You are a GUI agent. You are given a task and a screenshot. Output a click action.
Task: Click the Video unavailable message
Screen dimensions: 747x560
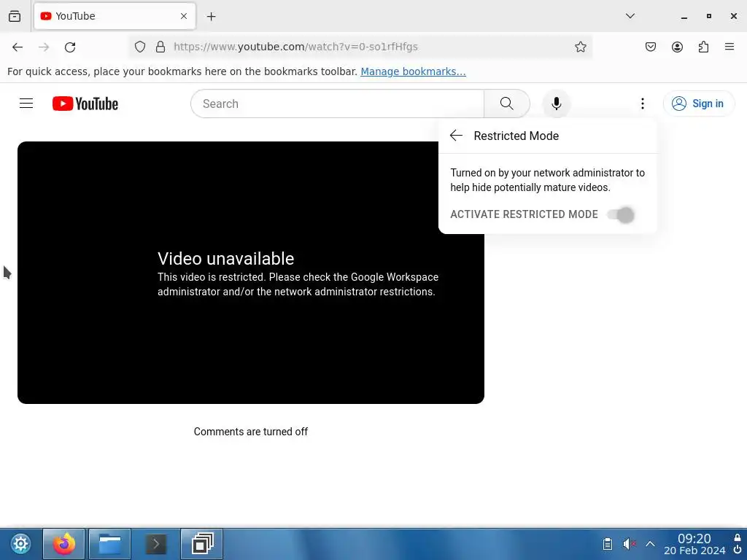226,259
